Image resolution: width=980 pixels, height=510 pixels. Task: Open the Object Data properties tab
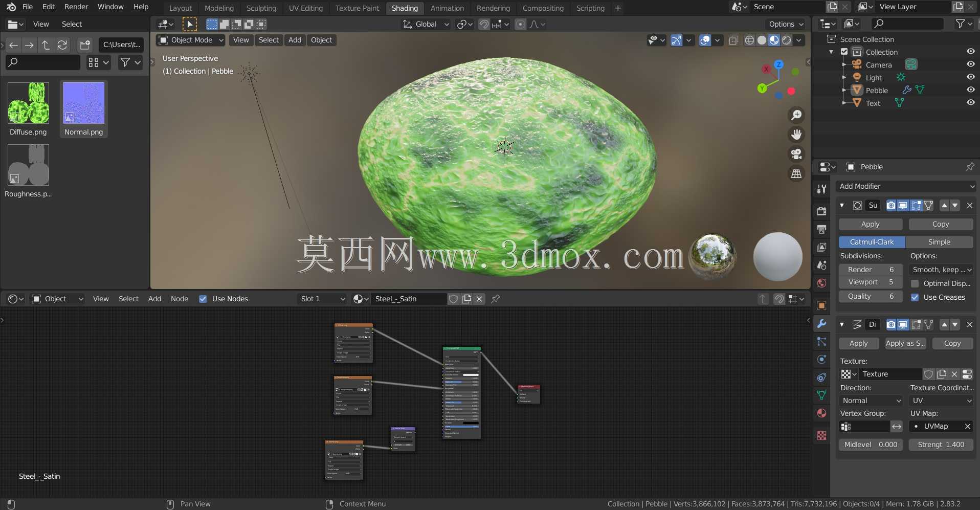pos(821,395)
